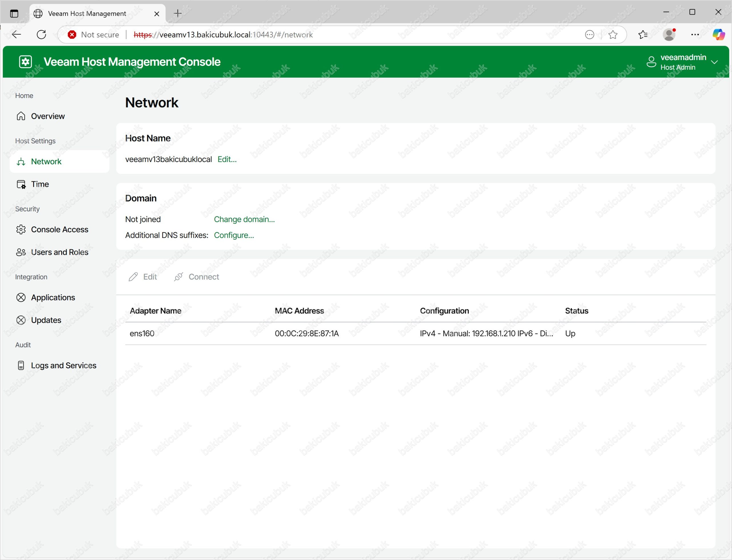Open Logs and Services icon
The image size is (732, 560).
[x=21, y=366]
